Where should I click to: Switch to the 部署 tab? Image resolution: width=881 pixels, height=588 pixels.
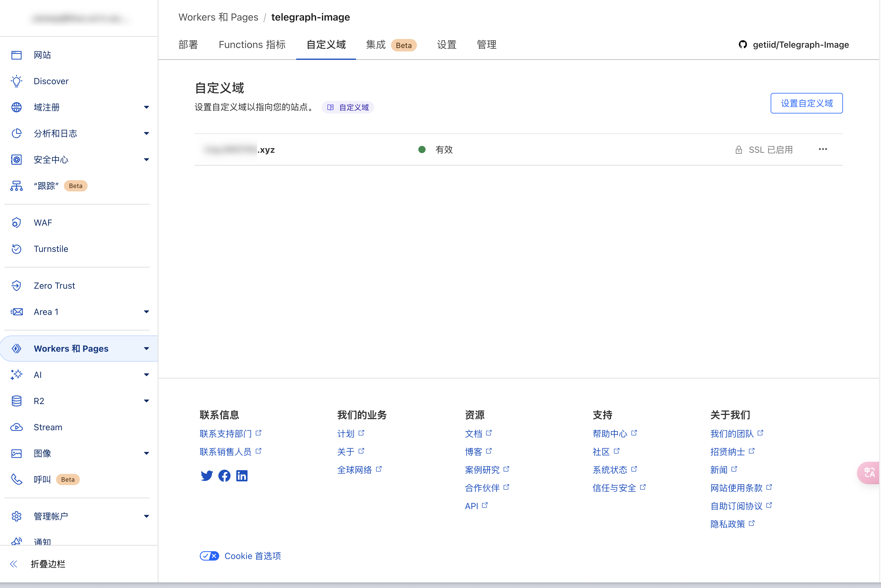188,45
